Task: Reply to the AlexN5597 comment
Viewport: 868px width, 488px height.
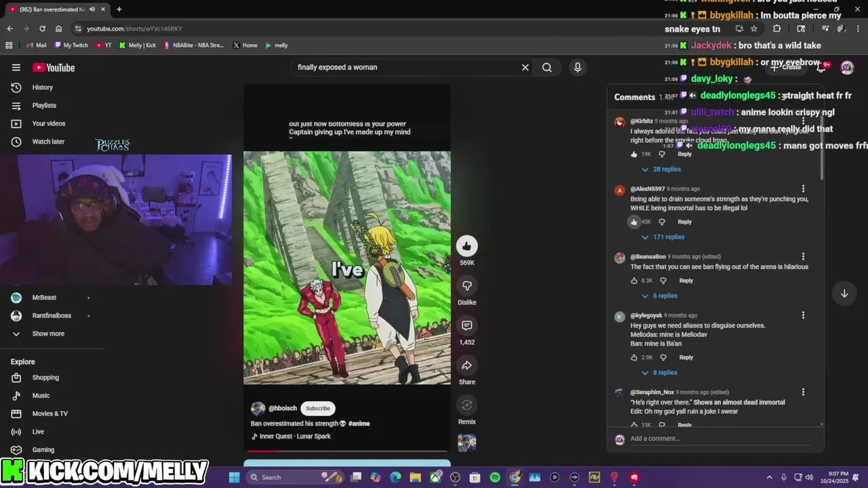Action: tap(685, 222)
